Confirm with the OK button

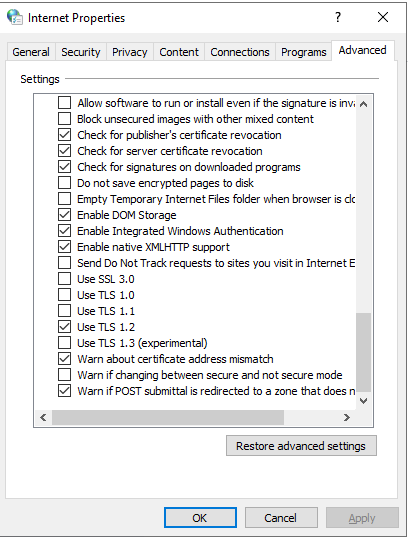(x=200, y=517)
